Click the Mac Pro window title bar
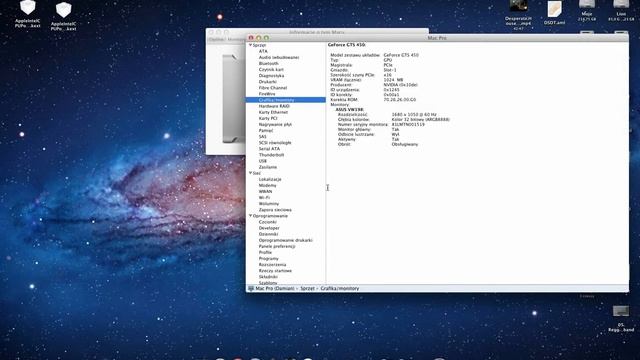Image resolution: width=640 pixels, height=360 pixels. (437, 38)
